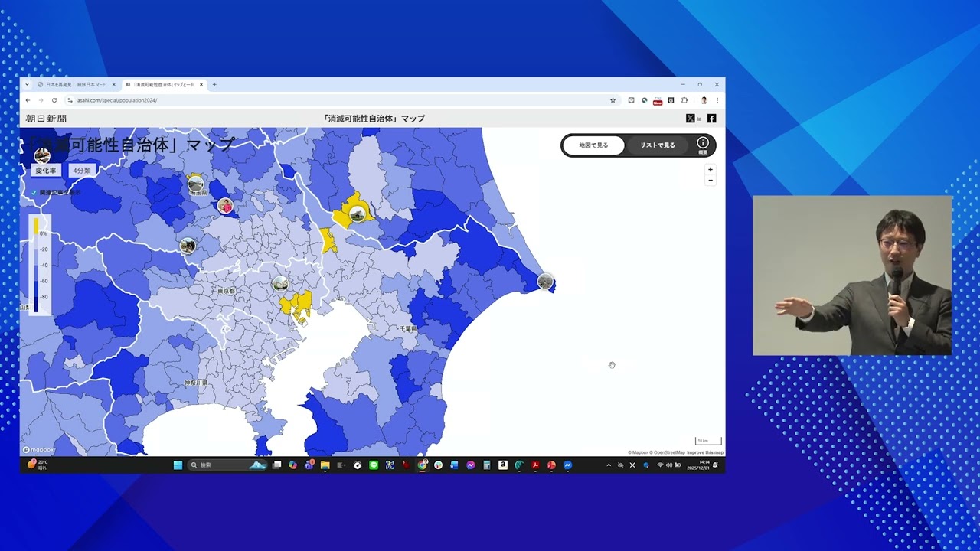Click the yellow color of the legend
Screen dimensions: 980x551
tap(35, 224)
